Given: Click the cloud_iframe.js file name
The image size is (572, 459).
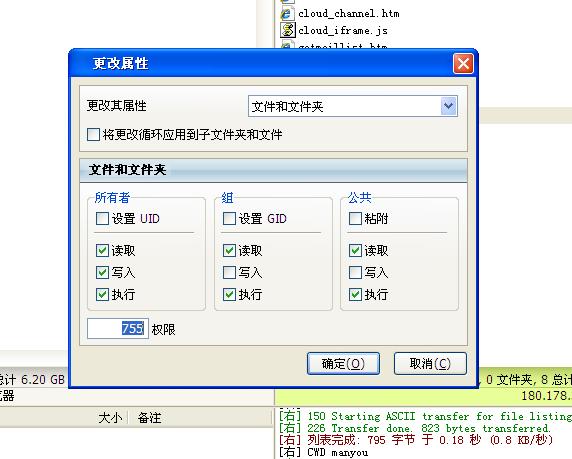Looking at the screenshot, I should click(343, 30).
